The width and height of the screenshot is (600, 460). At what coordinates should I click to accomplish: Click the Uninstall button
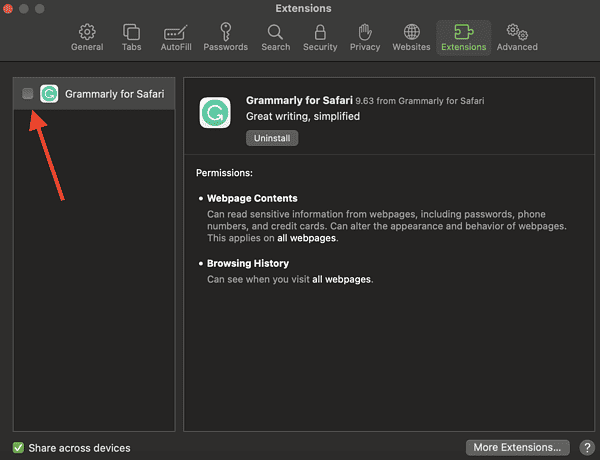coord(272,138)
